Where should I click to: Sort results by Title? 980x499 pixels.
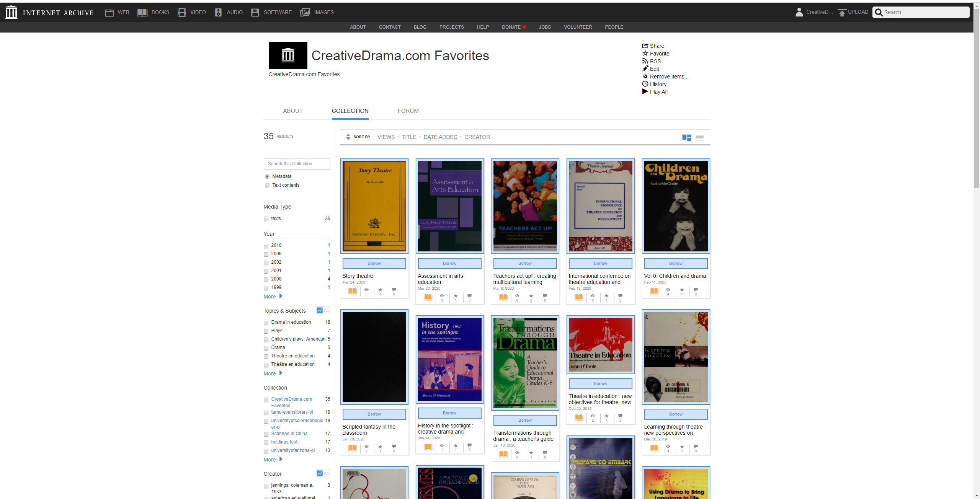pyautogui.click(x=409, y=137)
